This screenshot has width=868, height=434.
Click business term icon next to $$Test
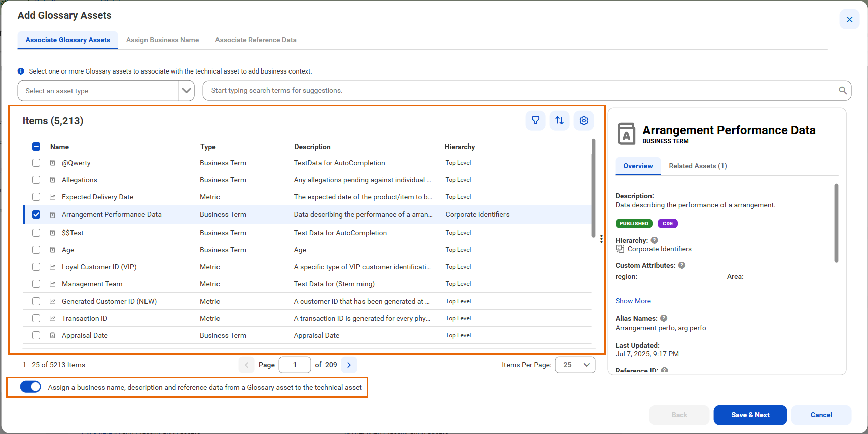click(x=52, y=233)
